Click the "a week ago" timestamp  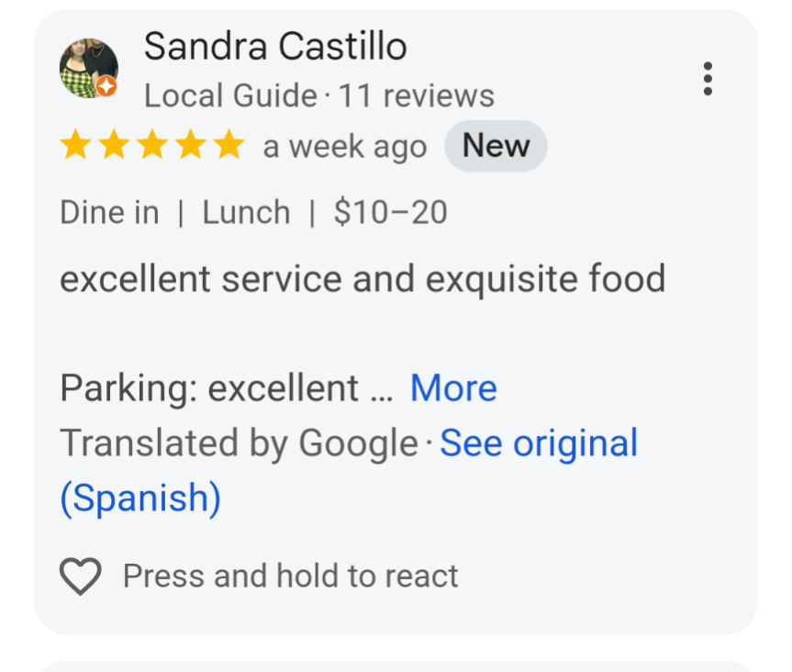344,147
